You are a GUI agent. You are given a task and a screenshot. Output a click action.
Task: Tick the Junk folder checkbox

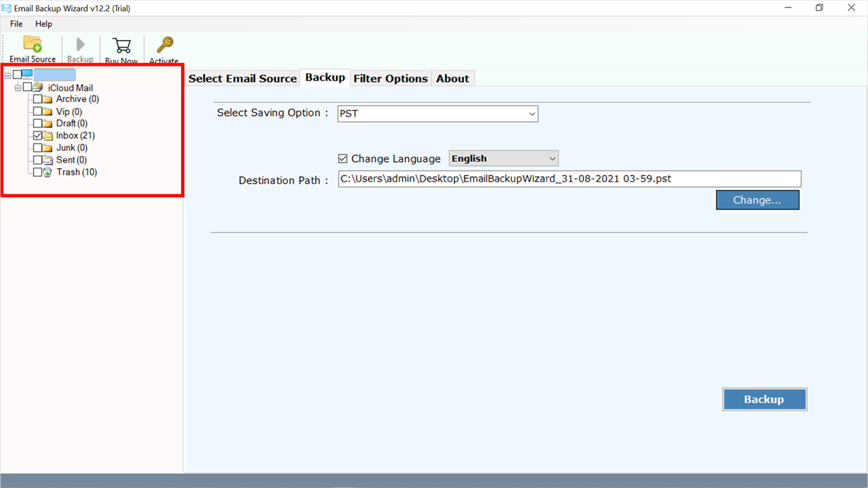tap(38, 148)
